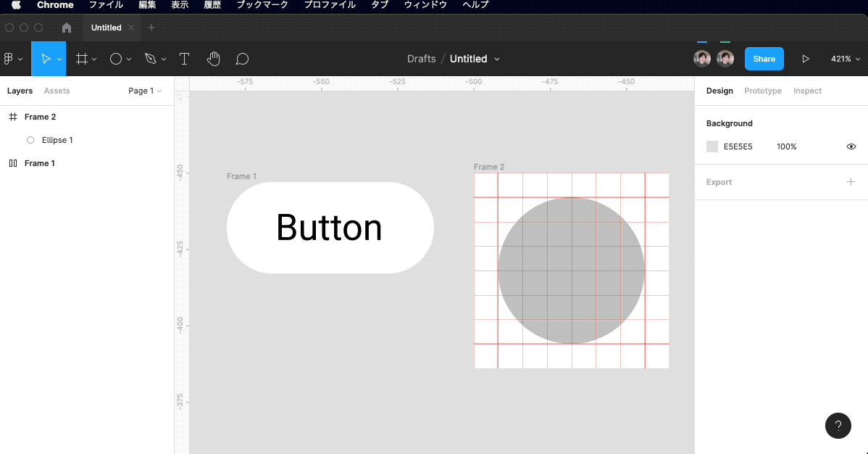This screenshot has width=868, height=454.
Task: Open the Page 1 pages dropdown
Action: click(x=145, y=91)
